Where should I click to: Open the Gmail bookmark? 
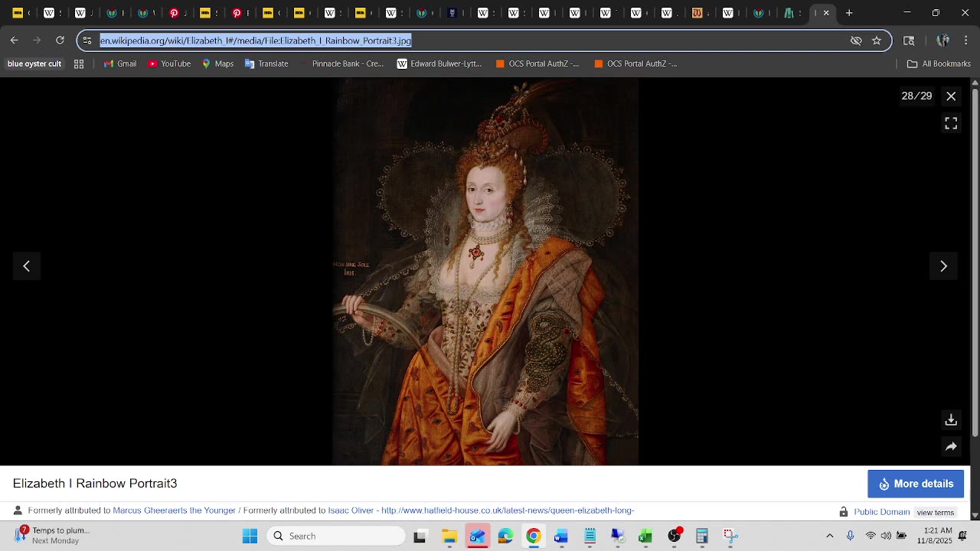119,64
